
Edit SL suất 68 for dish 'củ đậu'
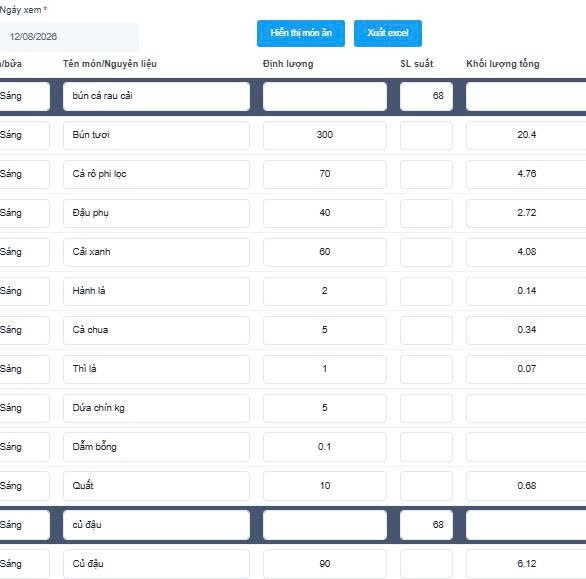click(x=426, y=525)
